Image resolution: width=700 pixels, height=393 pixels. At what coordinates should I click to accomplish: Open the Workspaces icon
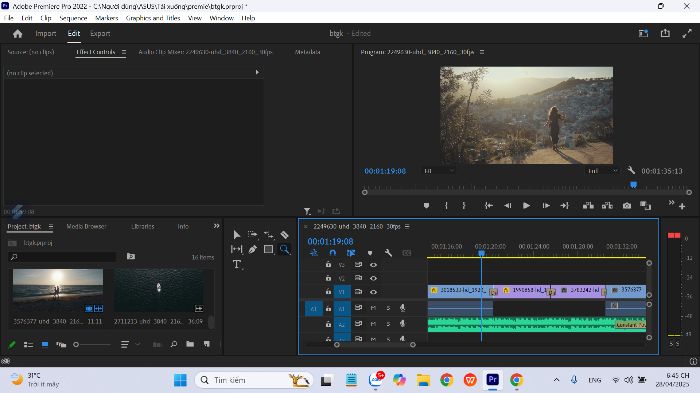(x=643, y=33)
